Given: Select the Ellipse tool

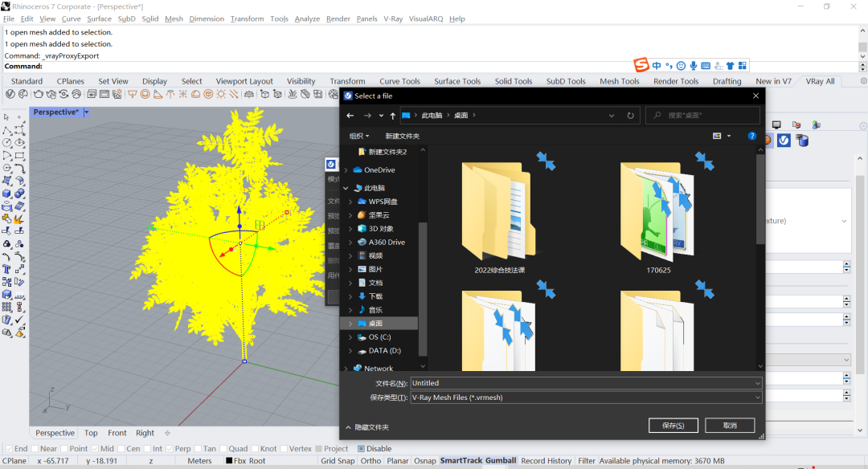Looking at the screenshot, I should (x=19, y=142).
